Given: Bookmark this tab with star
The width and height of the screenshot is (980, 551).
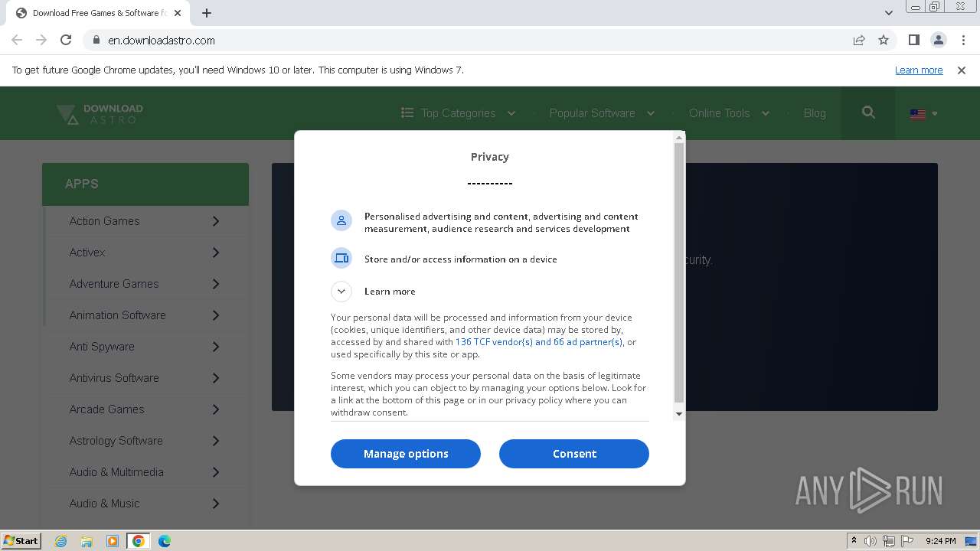Looking at the screenshot, I should [884, 40].
